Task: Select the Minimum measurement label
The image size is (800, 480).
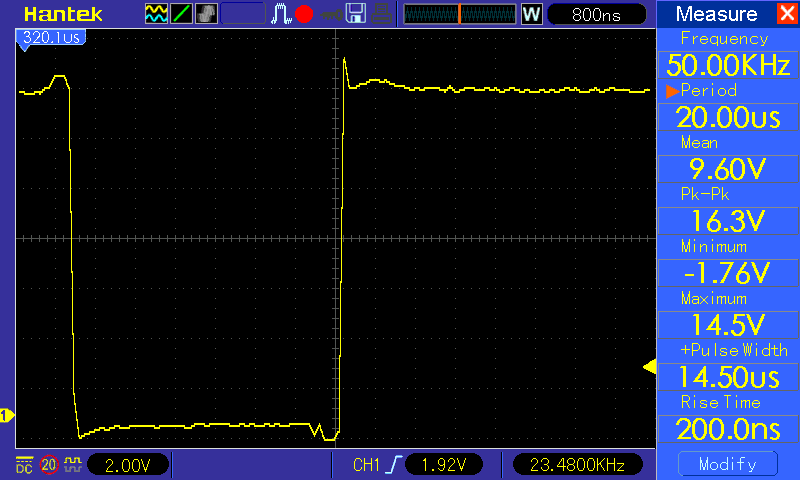Action: (x=714, y=247)
